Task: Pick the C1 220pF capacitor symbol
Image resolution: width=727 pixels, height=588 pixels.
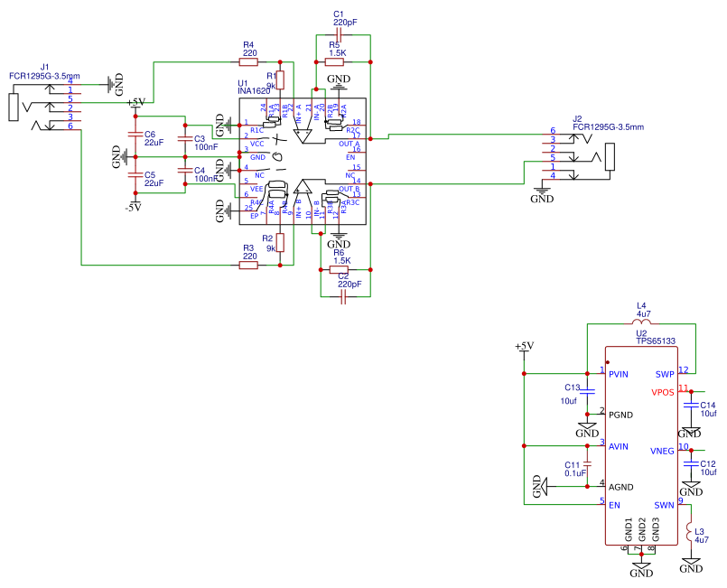Action: 339,34
